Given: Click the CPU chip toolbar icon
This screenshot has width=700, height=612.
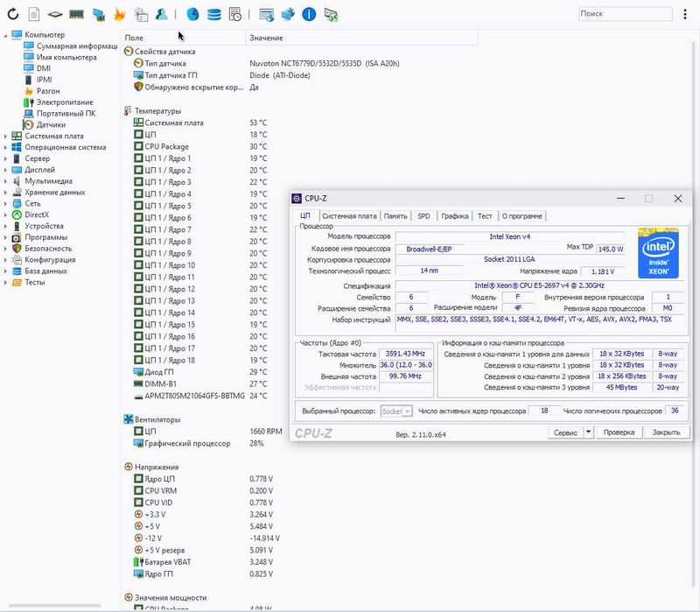Looking at the screenshot, I should click(55, 14).
